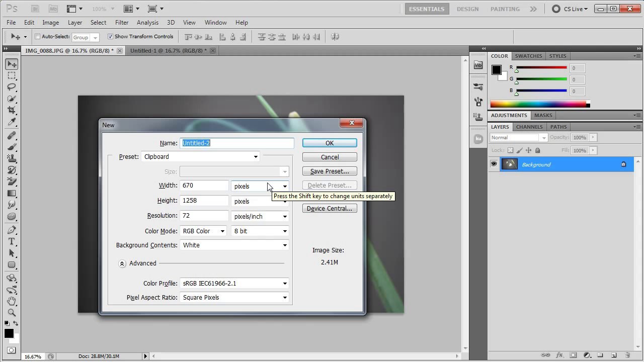Click Cancel in the New dialog
Image resolution: width=644 pixels, height=362 pixels.
tap(330, 157)
